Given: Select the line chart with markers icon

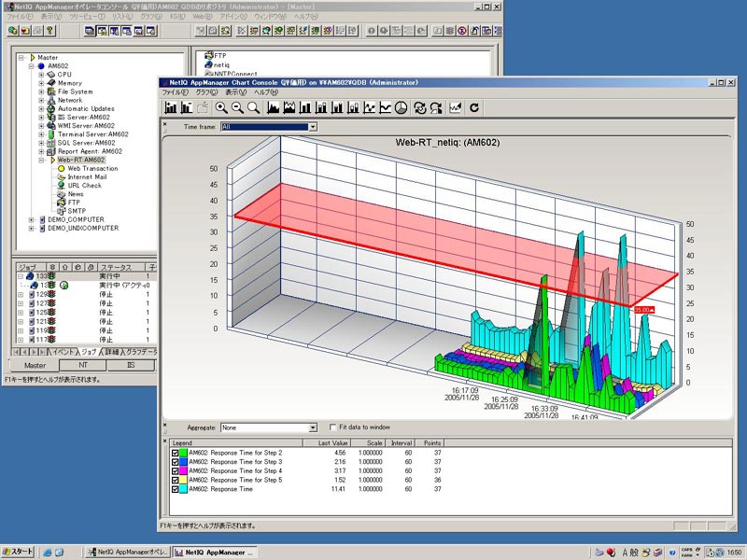Looking at the screenshot, I should (369, 107).
